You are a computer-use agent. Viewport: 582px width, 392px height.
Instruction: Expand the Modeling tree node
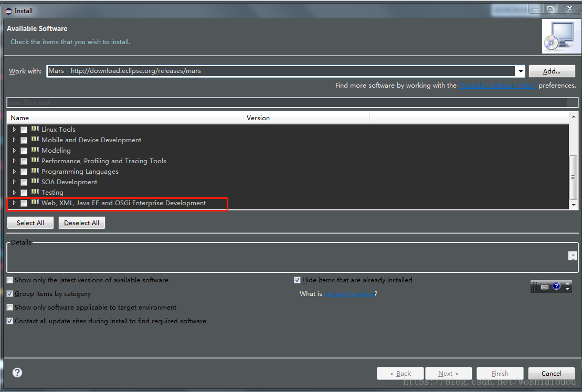tap(14, 150)
